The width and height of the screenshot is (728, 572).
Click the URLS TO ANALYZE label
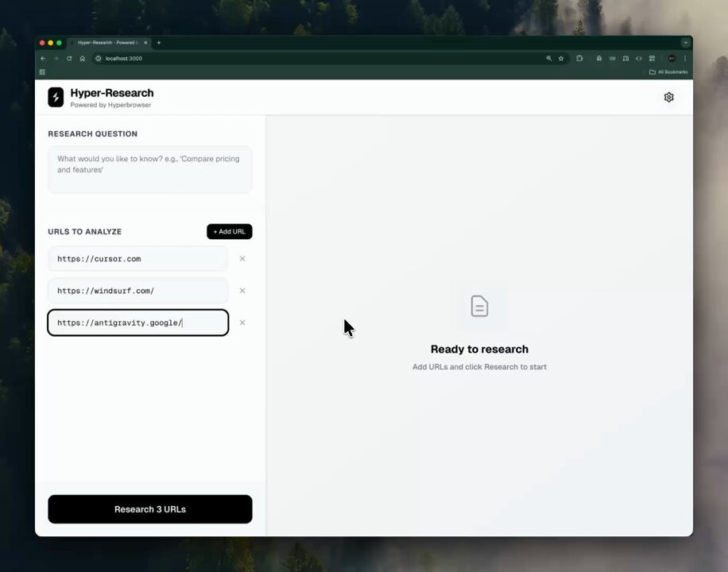point(84,232)
